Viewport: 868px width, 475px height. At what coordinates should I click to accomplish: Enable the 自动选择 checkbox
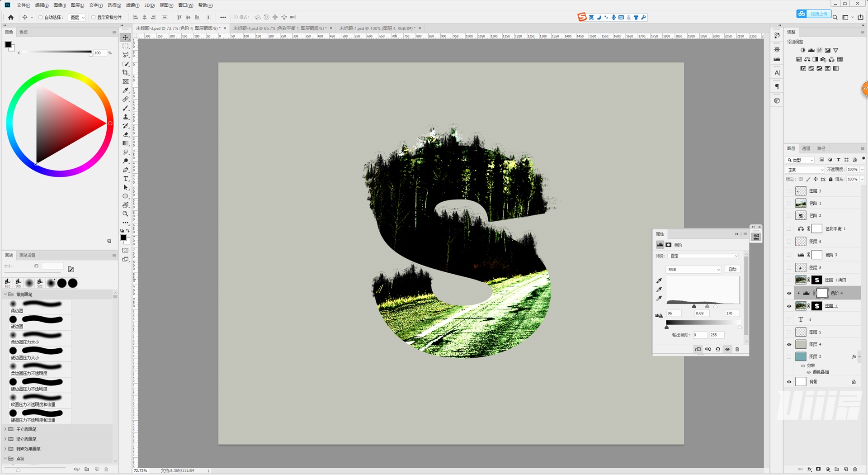(40, 17)
